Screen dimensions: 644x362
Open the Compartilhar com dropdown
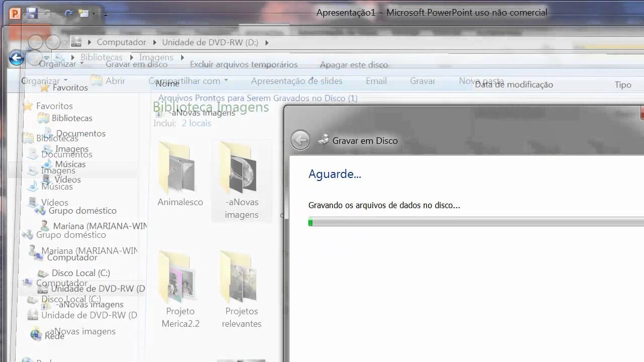[188, 80]
